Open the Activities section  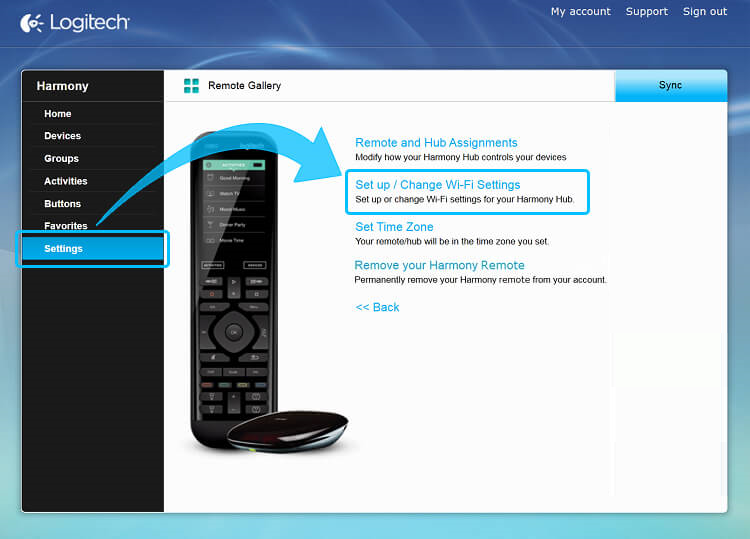point(66,181)
